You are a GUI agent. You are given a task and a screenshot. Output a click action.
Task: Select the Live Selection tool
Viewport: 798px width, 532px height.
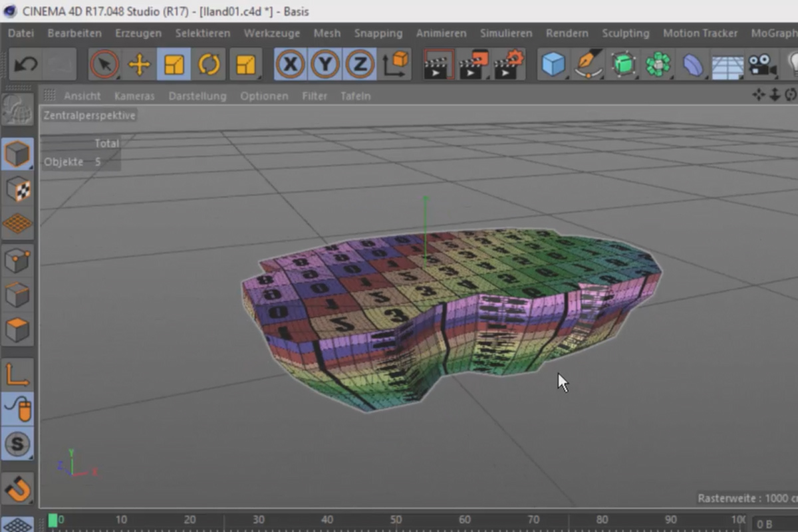click(104, 64)
